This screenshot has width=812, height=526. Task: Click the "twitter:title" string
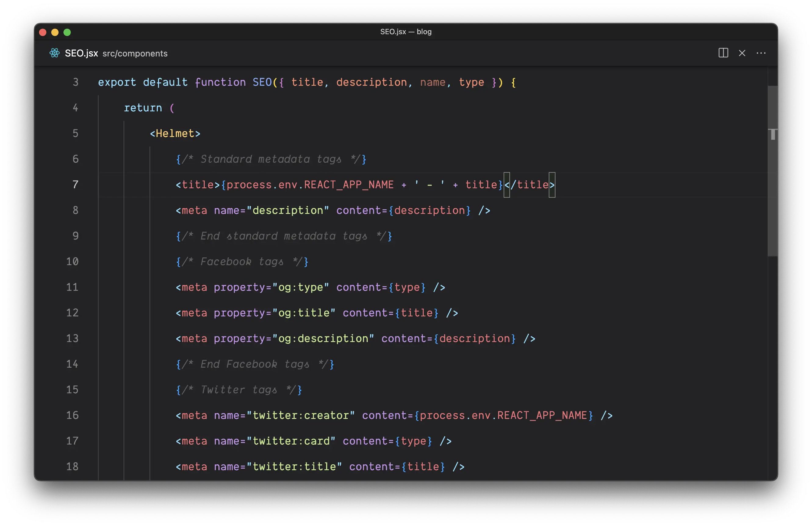click(294, 466)
